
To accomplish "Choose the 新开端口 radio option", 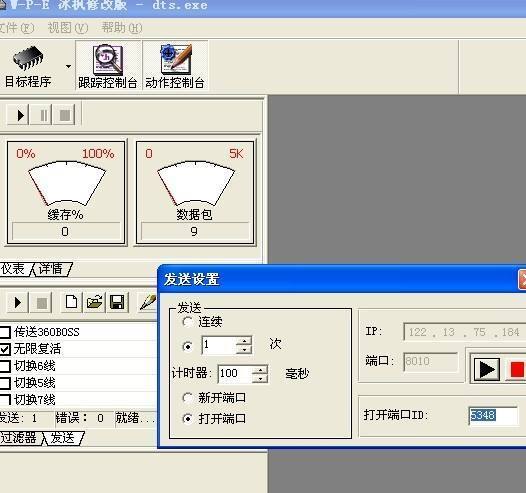I will pyautogui.click(x=187, y=398).
